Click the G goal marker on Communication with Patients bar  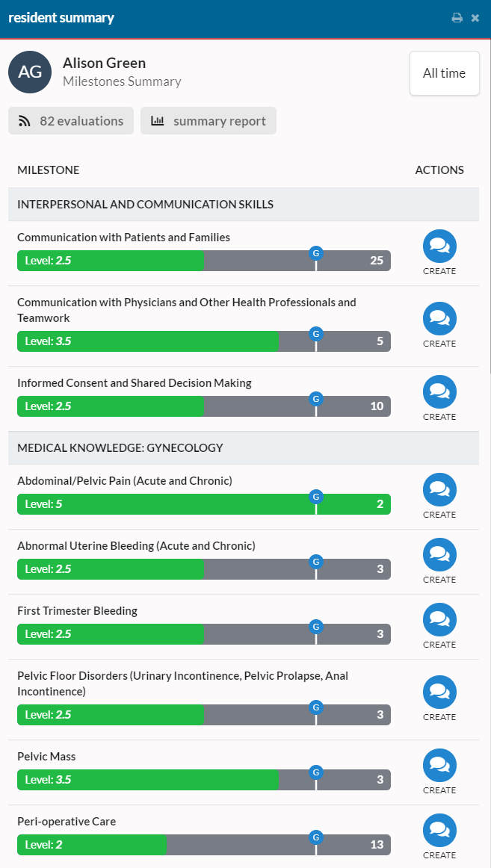point(315,252)
